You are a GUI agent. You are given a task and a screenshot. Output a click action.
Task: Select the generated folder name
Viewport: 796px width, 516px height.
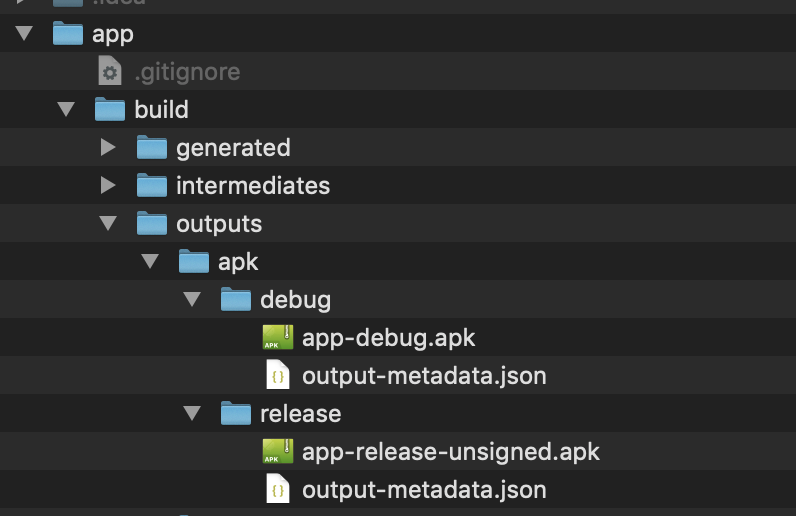tap(234, 149)
